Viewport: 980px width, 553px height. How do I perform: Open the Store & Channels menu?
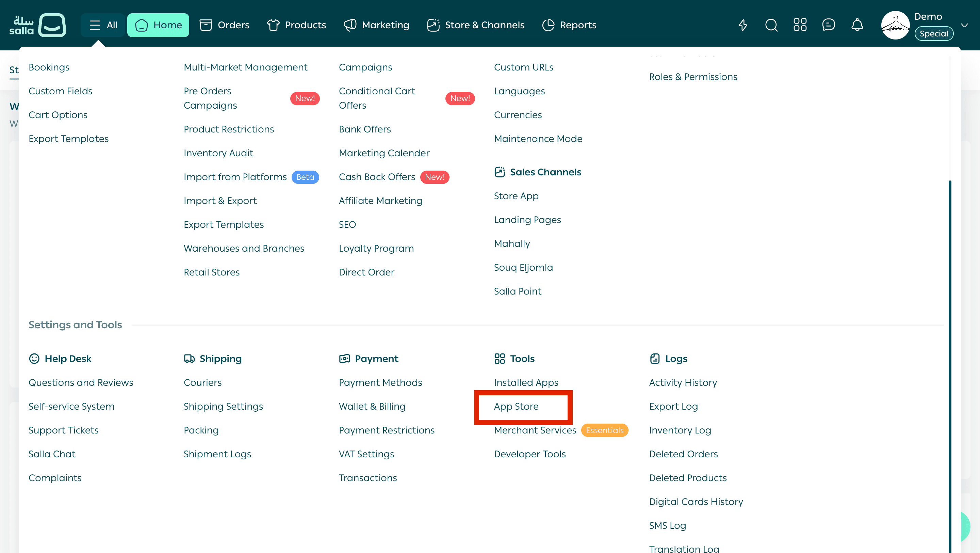tap(476, 25)
